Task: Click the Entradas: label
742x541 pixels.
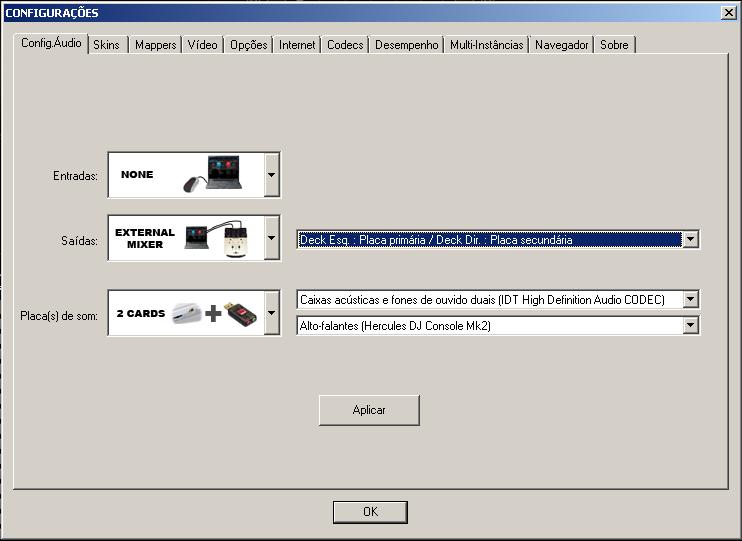Action: point(75,176)
